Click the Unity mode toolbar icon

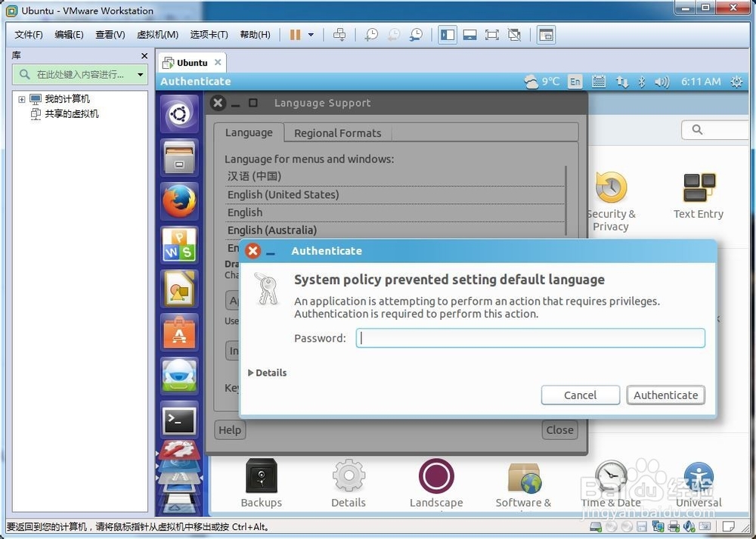click(514, 35)
